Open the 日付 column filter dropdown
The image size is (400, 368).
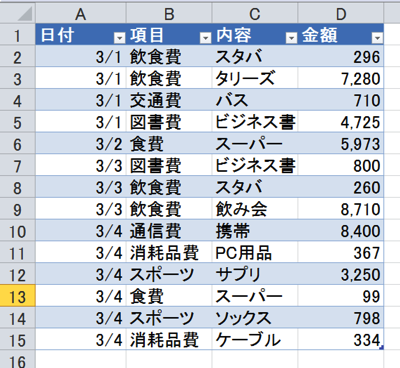coord(119,38)
